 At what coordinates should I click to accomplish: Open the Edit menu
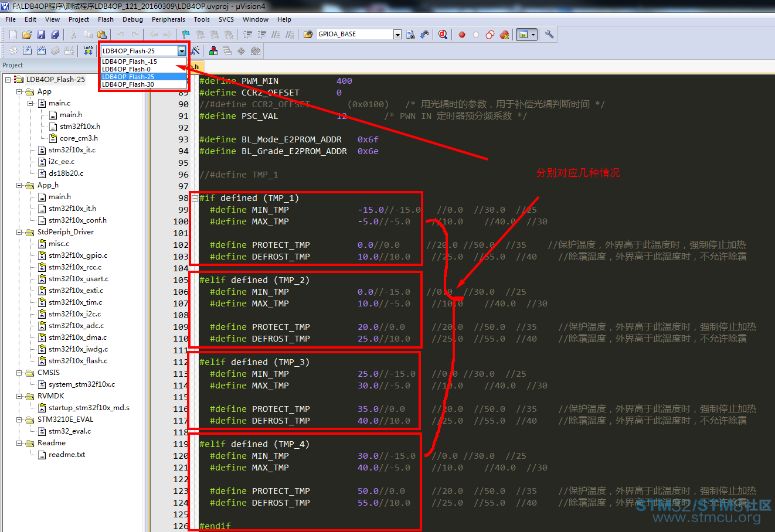point(30,19)
